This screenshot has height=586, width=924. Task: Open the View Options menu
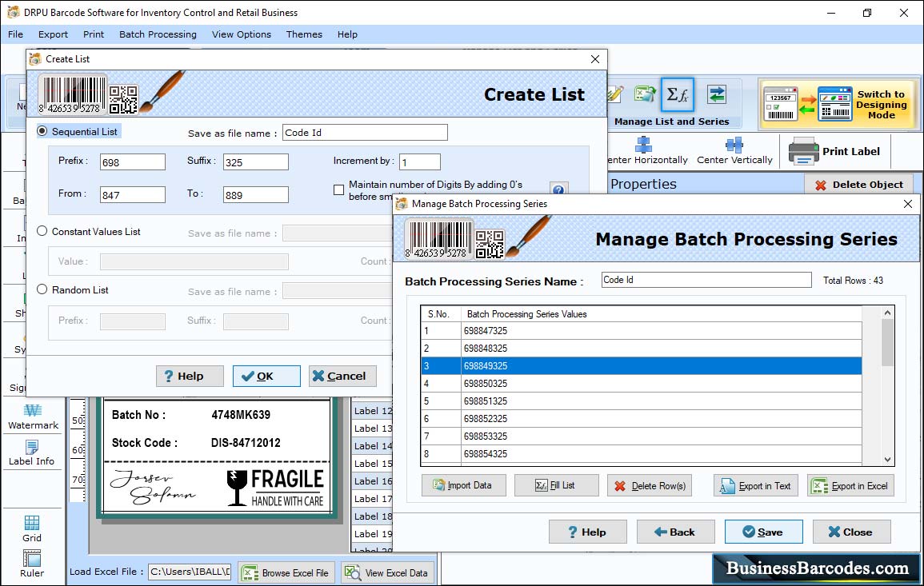click(242, 34)
